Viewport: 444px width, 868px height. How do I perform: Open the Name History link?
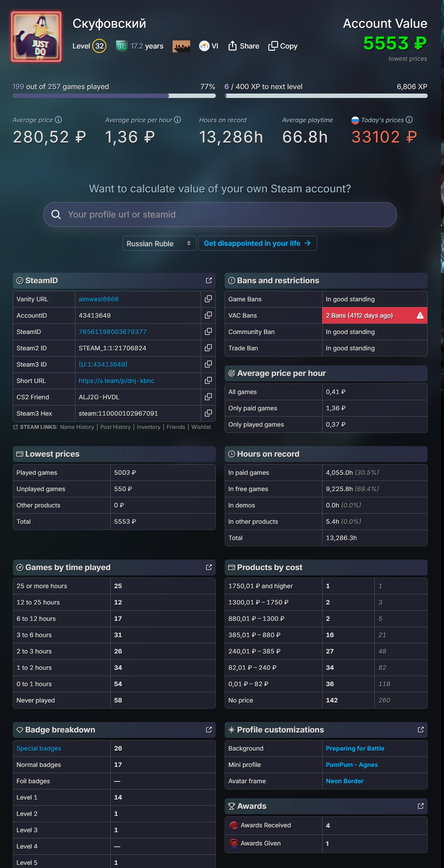(77, 427)
